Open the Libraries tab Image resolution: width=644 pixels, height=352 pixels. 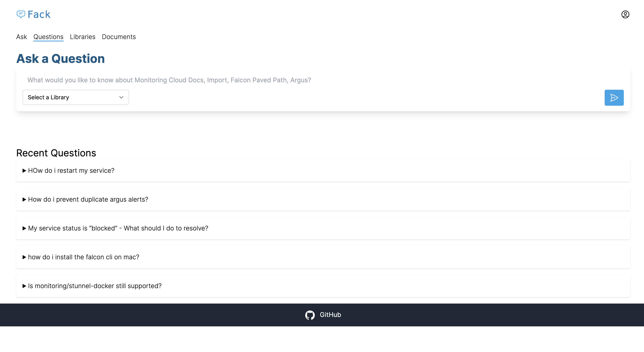pos(83,37)
